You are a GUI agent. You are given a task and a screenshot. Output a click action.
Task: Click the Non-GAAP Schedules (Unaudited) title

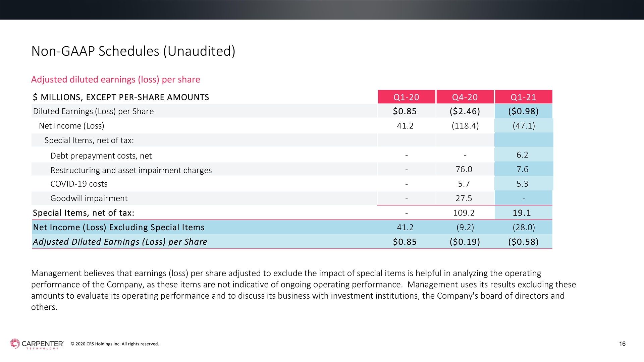[133, 51]
